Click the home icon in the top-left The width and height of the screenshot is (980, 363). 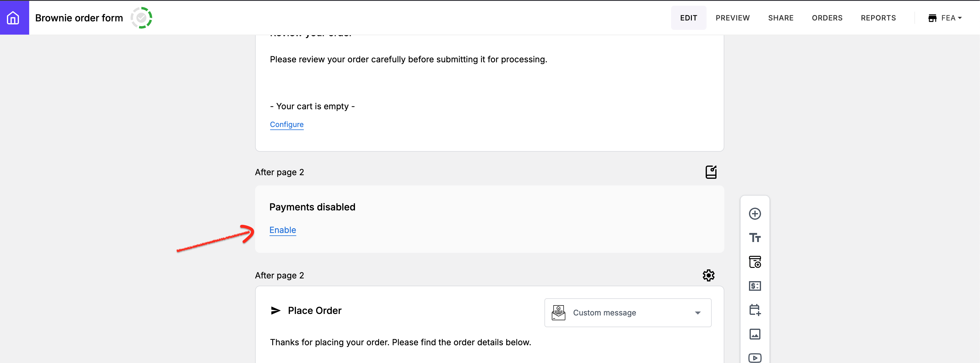pyautogui.click(x=13, y=18)
